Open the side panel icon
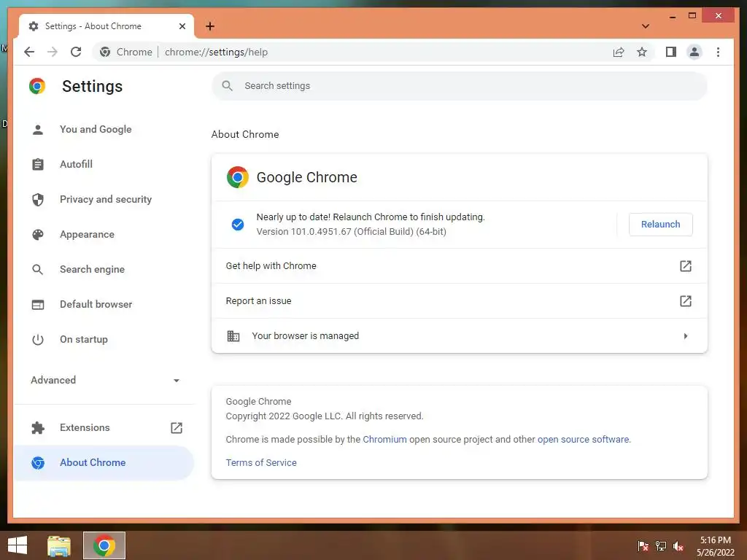 click(671, 52)
